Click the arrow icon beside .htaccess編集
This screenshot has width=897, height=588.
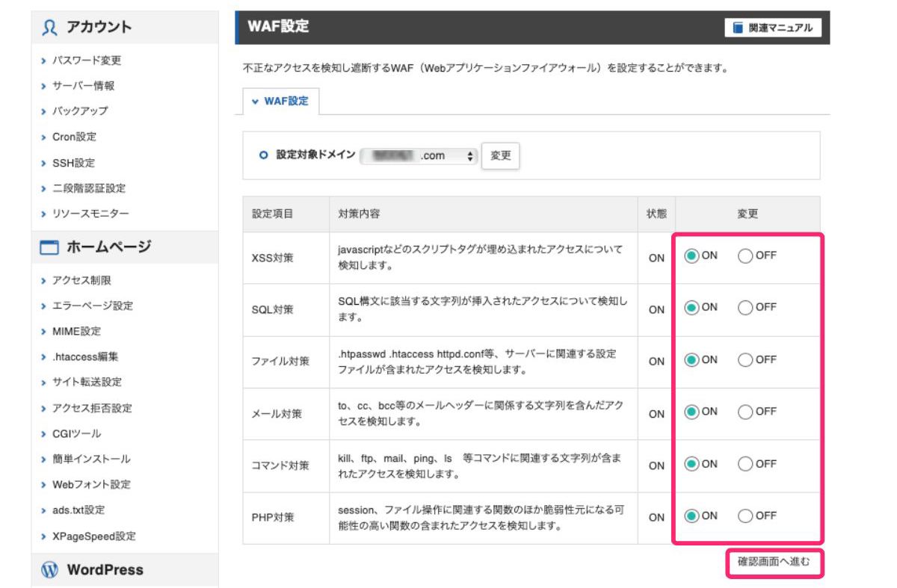(x=44, y=357)
